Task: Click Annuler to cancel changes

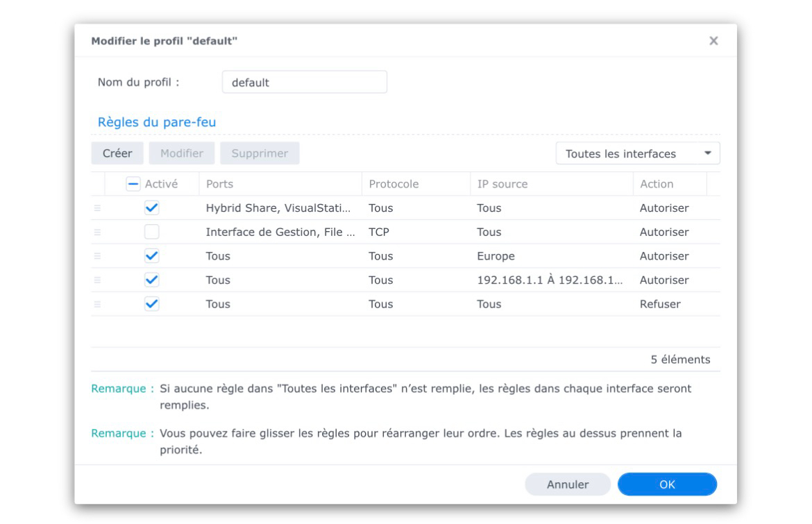Action: (x=567, y=484)
